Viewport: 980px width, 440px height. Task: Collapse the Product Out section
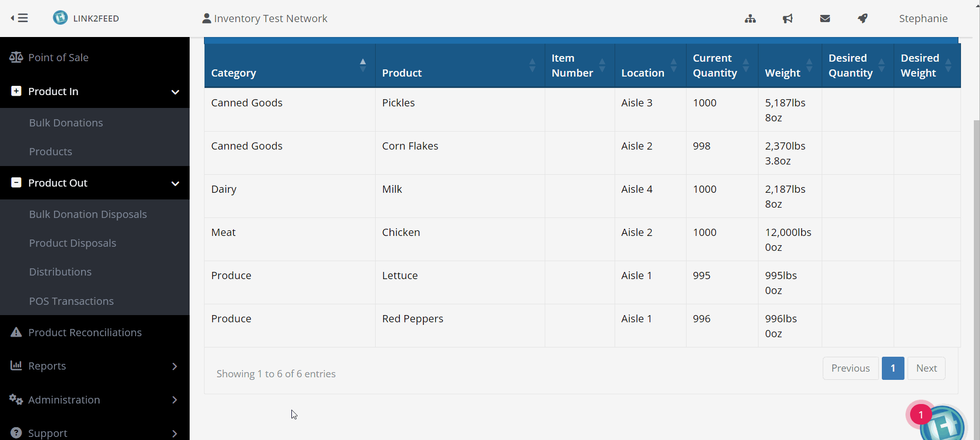(x=175, y=183)
